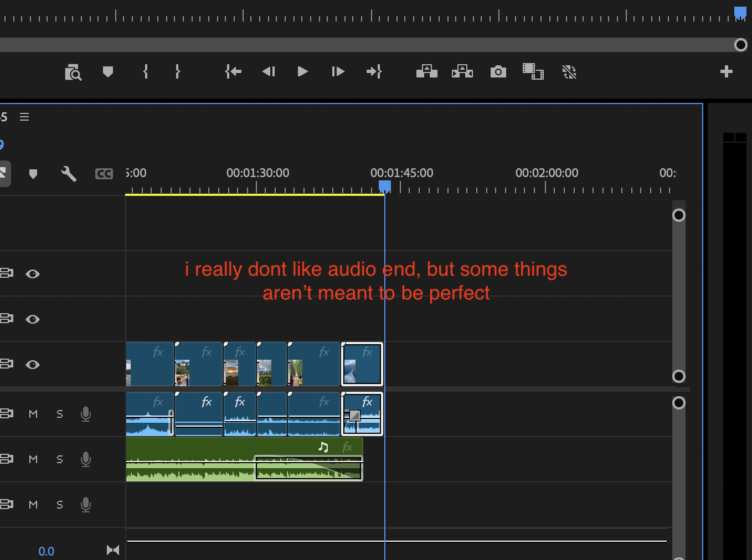Viewport: 752px width, 560px height.
Task: Click the Export Frame camera icon
Action: pyautogui.click(x=498, y=72)
